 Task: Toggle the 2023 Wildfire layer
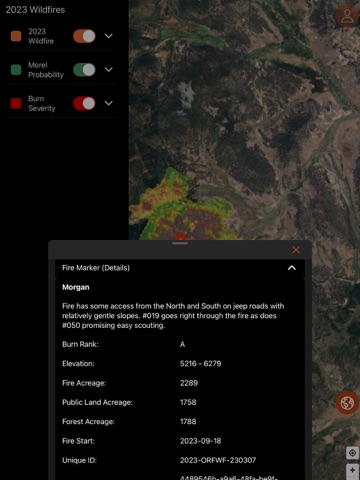coord(84,36)
